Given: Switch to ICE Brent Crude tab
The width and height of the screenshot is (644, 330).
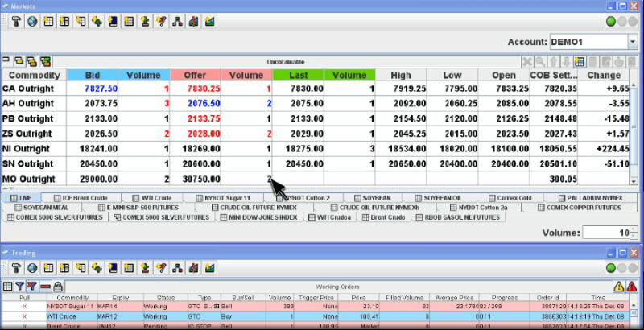Looking at the screenshot, I should [81, 198].
